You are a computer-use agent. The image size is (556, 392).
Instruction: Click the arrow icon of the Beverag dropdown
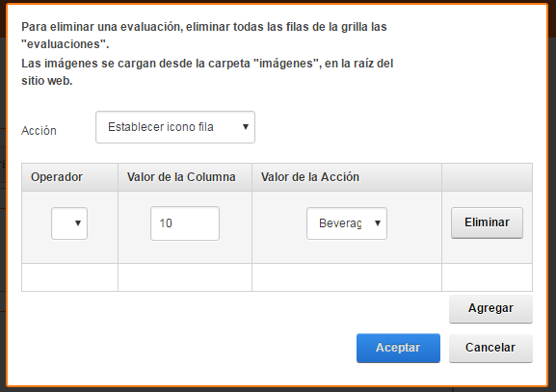[x=378, y=223]
